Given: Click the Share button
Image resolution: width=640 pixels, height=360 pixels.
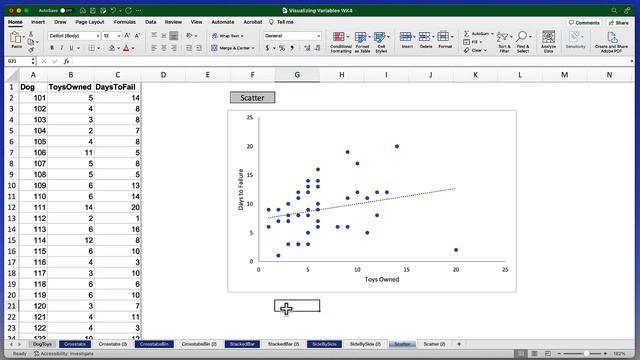Looking at the screenshot, I should point(619,23).
